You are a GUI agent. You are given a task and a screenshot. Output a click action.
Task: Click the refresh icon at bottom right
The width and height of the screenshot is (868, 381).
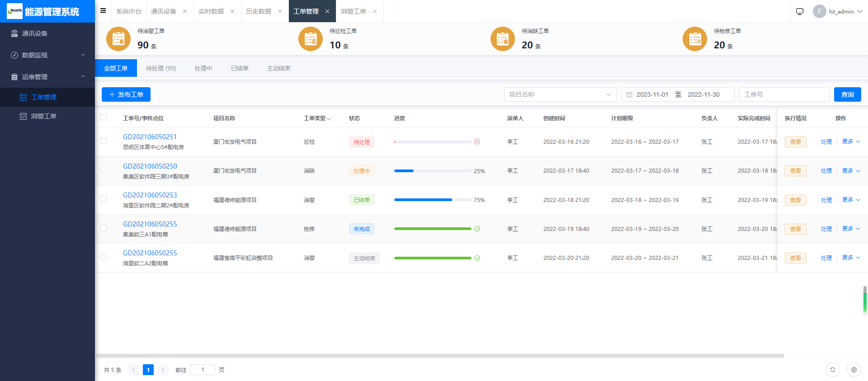[833, 370]
